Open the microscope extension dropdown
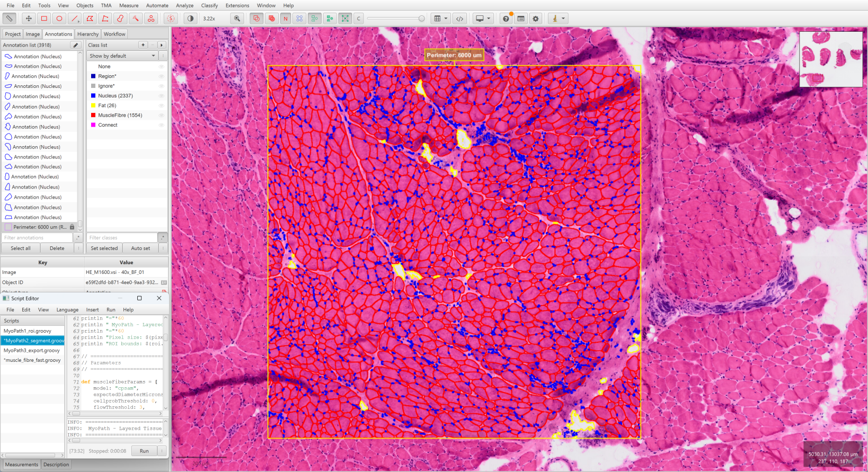 pos(558,19)
